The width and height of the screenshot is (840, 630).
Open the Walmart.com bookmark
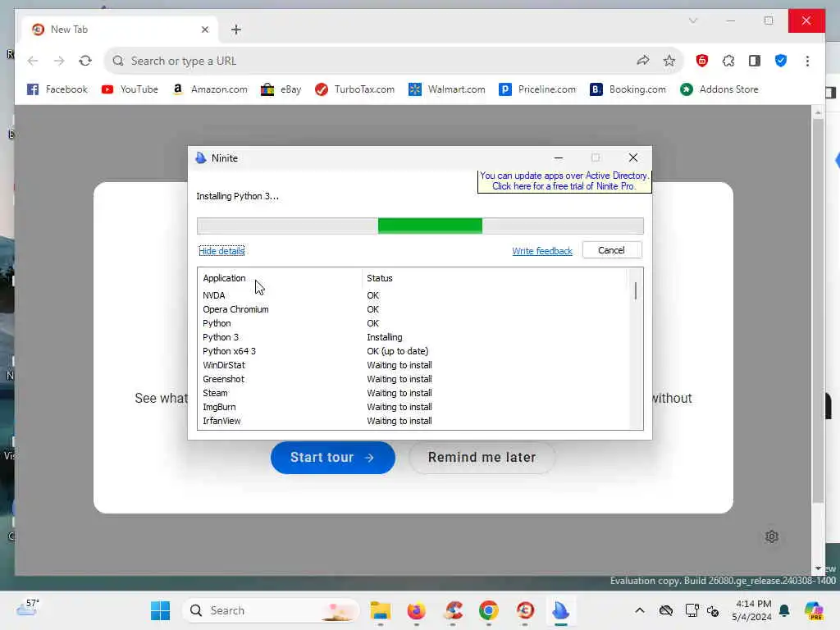(447, 89)
